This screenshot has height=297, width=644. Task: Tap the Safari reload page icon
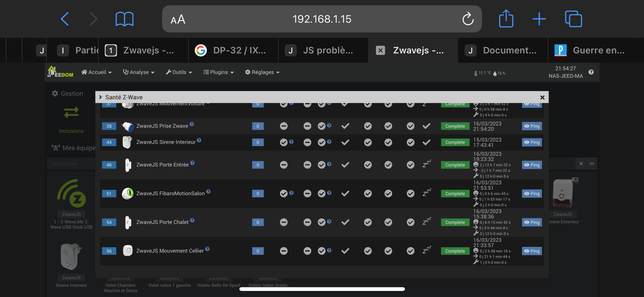tap(468, 19)
